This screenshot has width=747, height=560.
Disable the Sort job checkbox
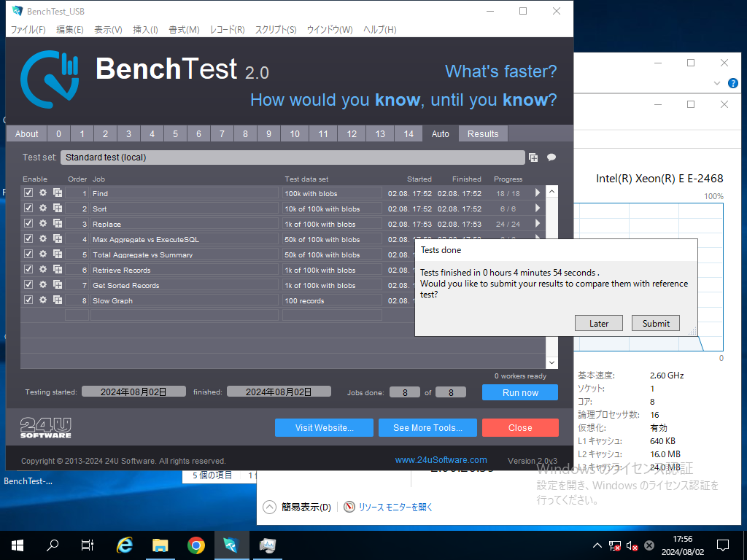coord(28,208)
